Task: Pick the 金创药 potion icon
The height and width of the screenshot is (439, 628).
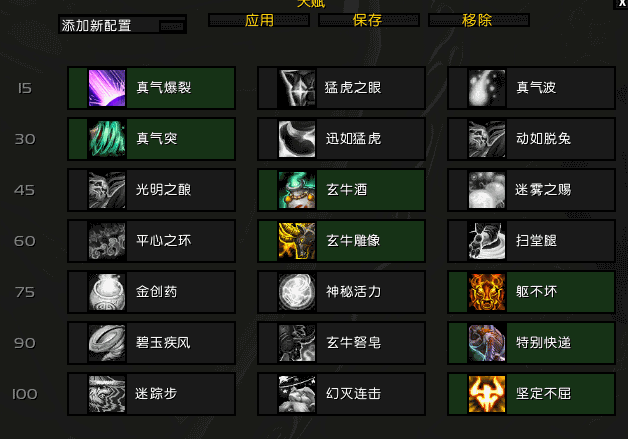Action: [107, 292]
